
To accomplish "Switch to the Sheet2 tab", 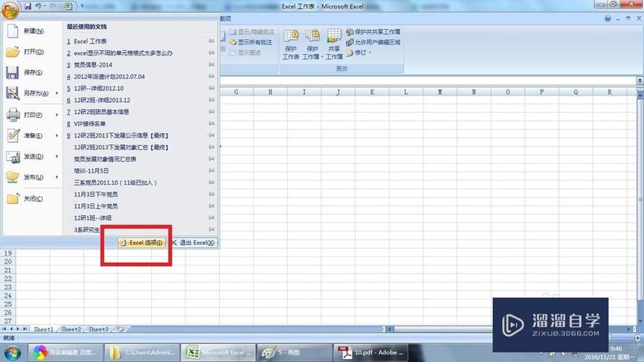I will coord(71,329).
